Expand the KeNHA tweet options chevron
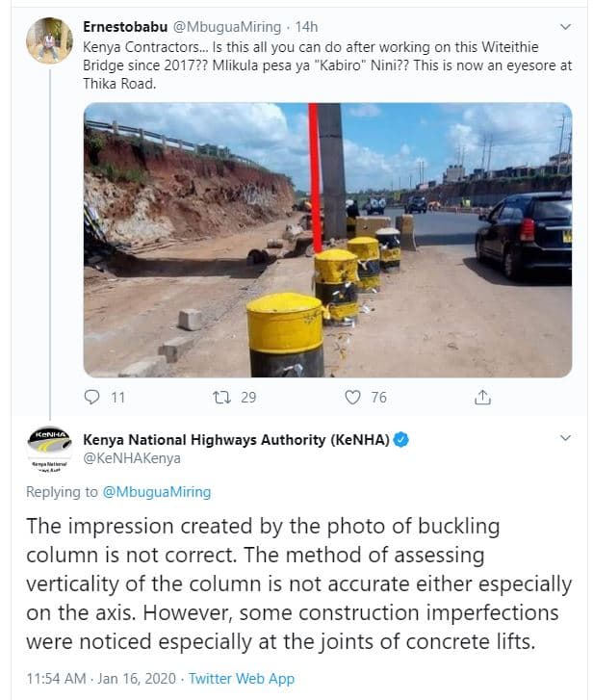 [x=561, y=437]
